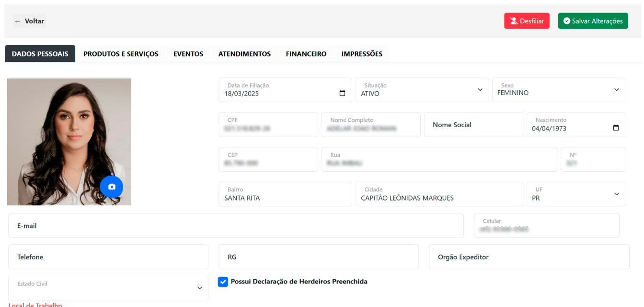Select the EVENTOS tab

point(189,54)
